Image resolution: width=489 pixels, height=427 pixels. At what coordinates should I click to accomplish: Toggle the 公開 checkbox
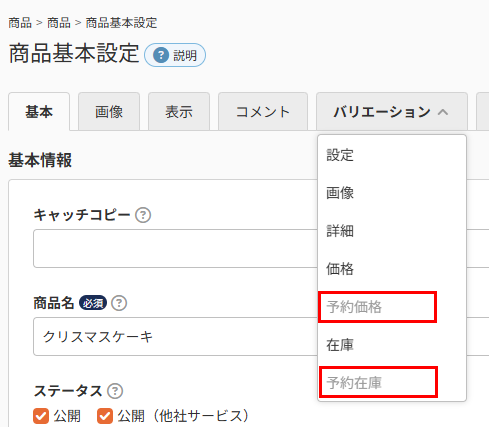tap(41, 416)
